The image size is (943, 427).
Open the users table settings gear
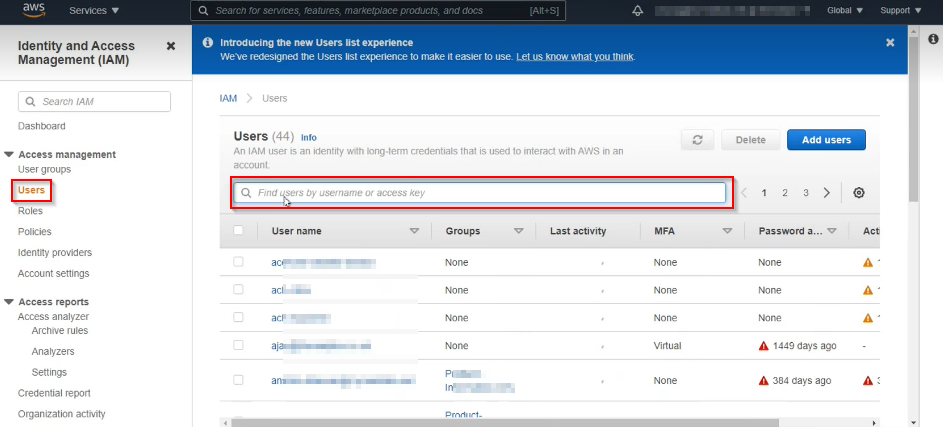tap(859, 193)
